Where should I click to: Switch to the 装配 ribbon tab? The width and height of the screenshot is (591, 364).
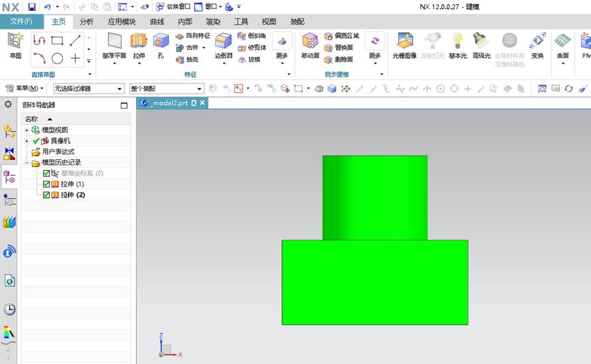297,22
